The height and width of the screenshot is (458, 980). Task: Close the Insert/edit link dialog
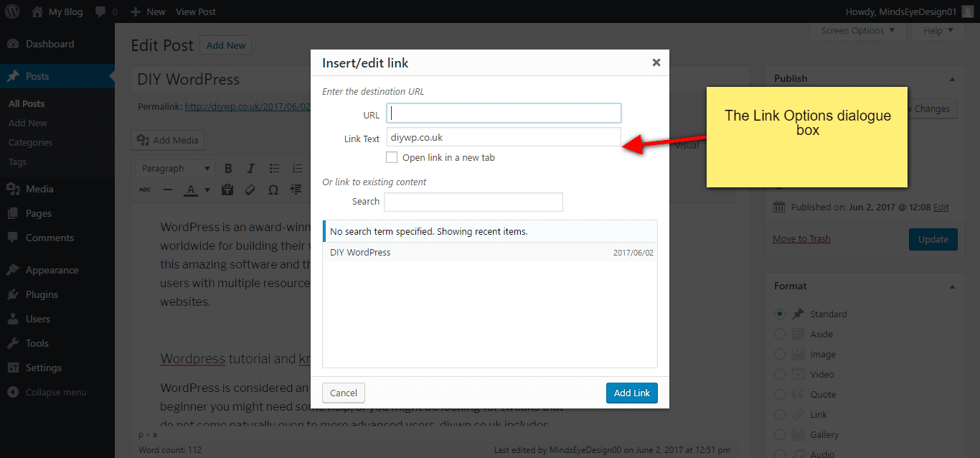point(656,62)
